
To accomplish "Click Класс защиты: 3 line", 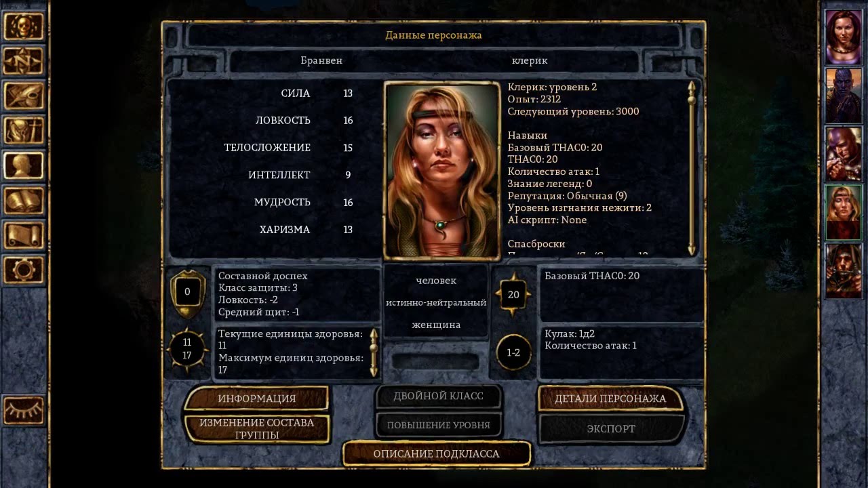I will tap(258, 288).
